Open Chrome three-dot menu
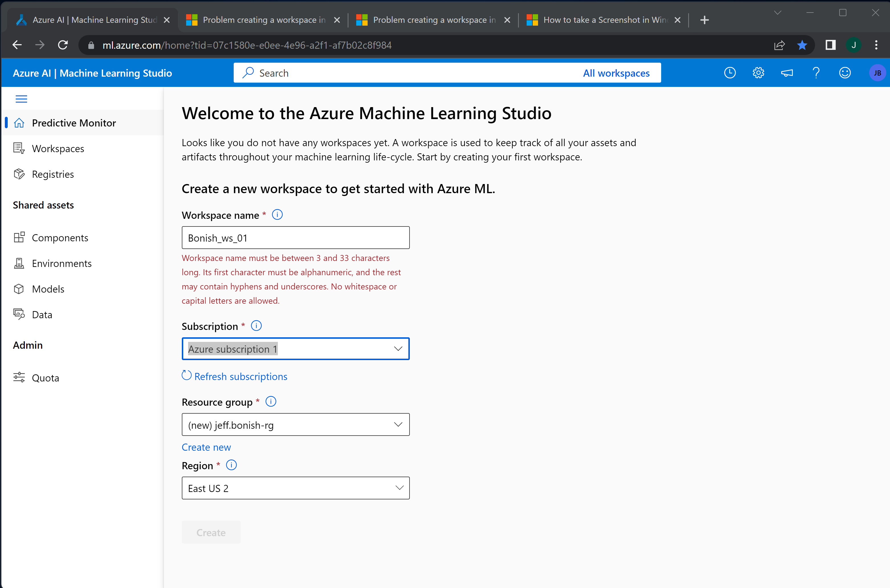This screenshot has width=890, height=588. coord(876,45)
